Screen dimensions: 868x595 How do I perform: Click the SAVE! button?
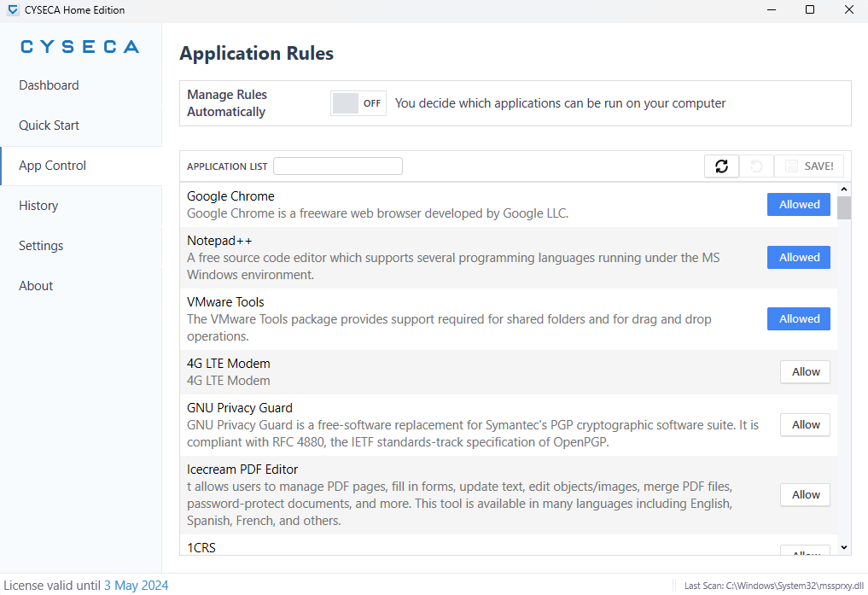pos(809,166)
